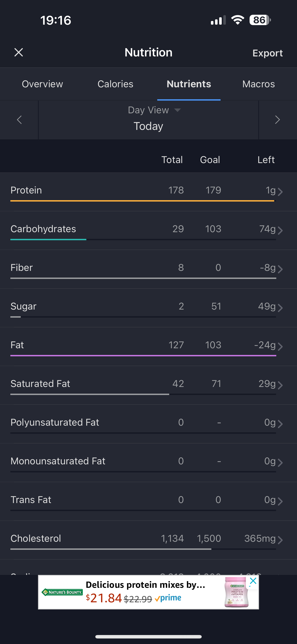This screenshot has height=644, width=297.
Task: Tap the Export button
Action: coord(268,53)
